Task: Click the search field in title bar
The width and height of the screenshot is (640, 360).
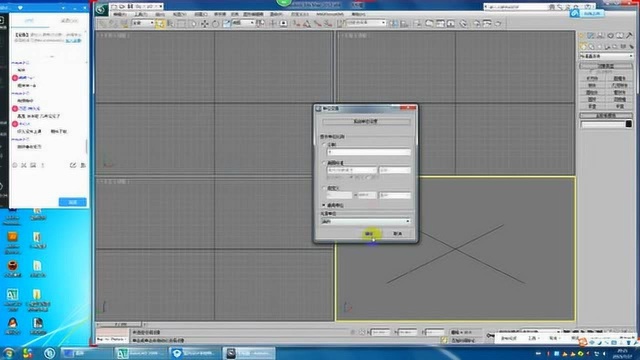Action: [516, 7]
